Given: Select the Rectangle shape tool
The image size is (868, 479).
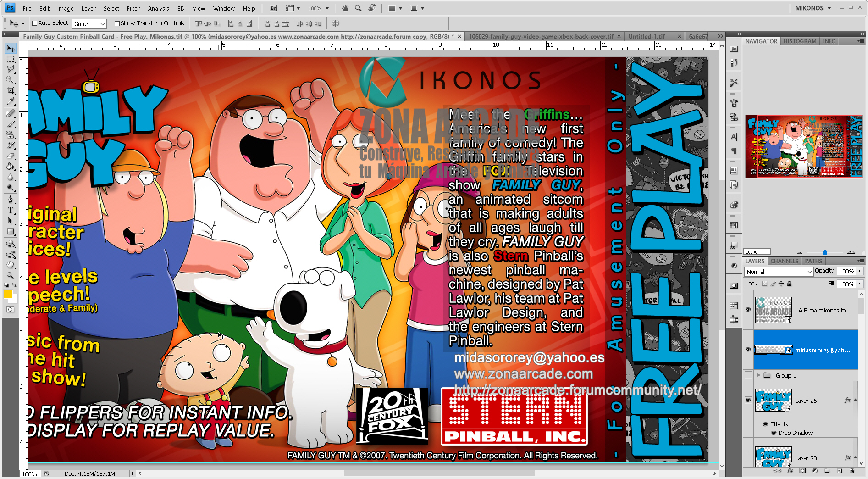Looking at the screenshot, I should 10,231.
